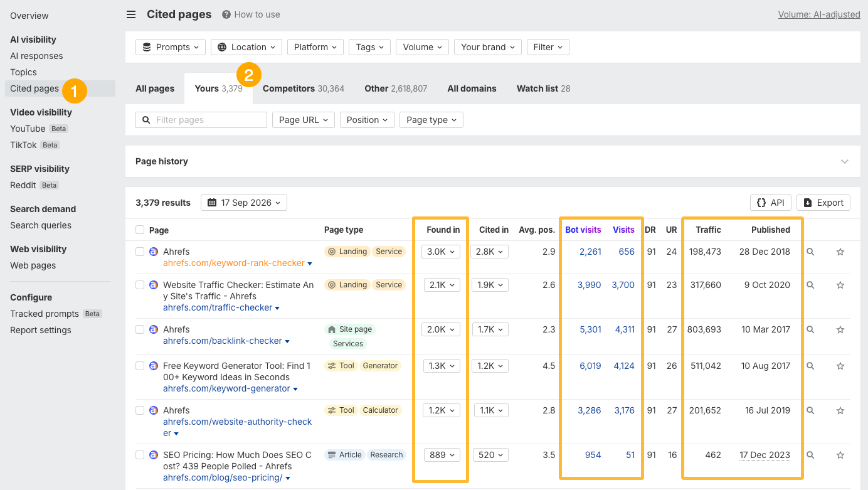868x490 pixels.
Task: Open the 2.8K Cited in dropdown
Action: (490, 252)
